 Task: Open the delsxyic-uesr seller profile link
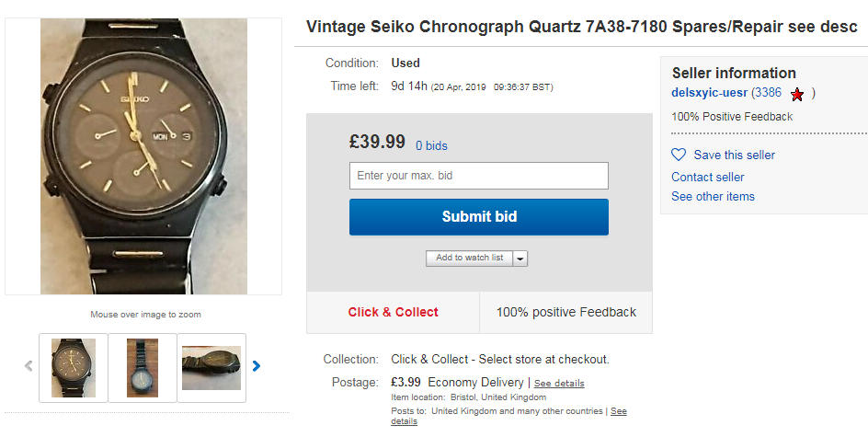[709, 93]
